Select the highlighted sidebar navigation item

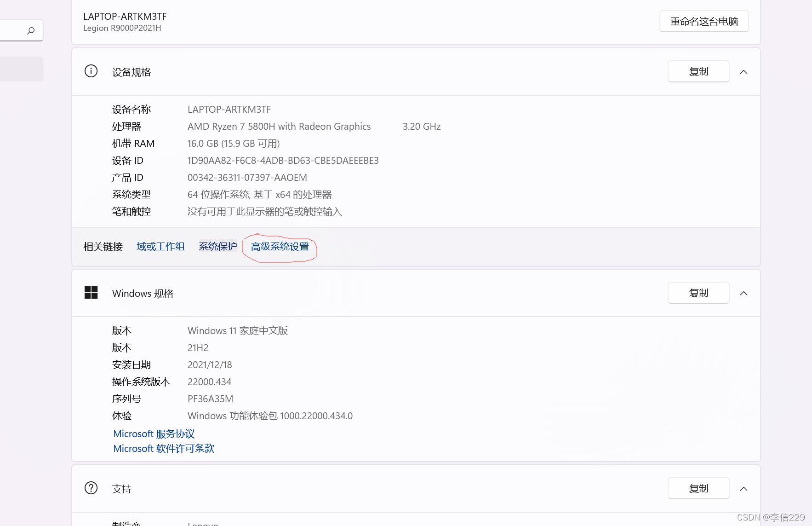coord(22,69)
